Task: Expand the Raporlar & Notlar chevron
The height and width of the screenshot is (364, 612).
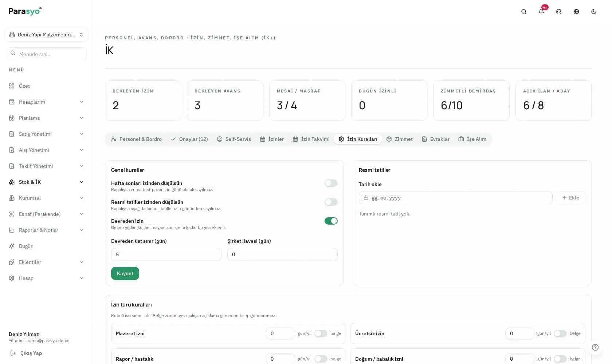Action: (x=82, y=230)
